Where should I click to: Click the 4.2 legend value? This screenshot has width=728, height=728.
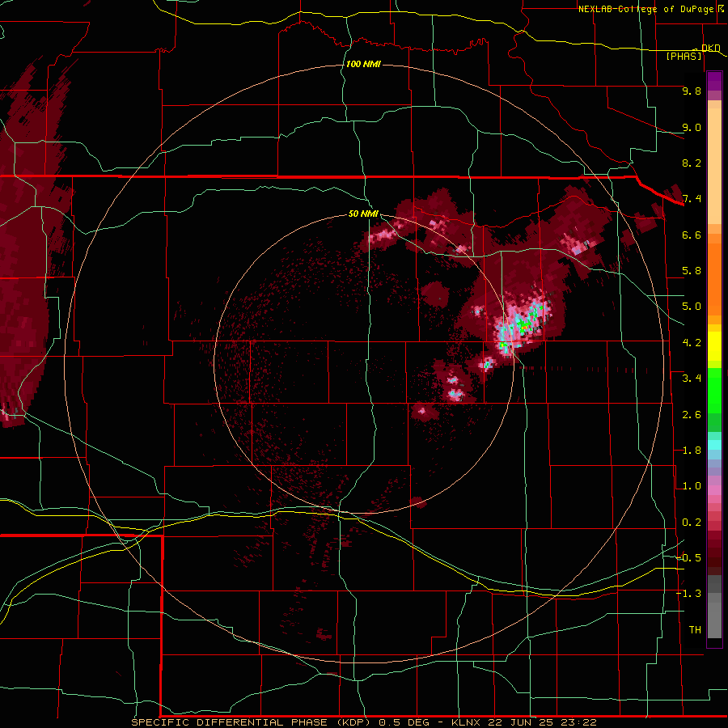[692, 343]
